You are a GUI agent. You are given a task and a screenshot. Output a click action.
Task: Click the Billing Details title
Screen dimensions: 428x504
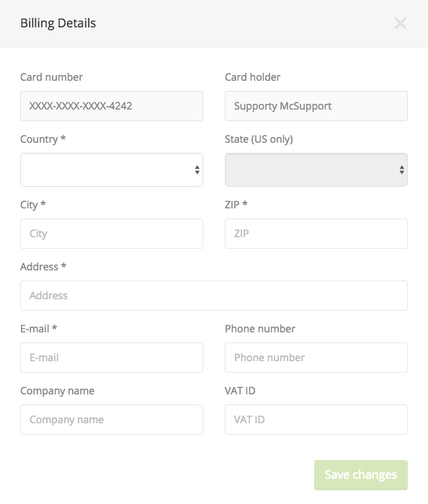pos(58,23)
